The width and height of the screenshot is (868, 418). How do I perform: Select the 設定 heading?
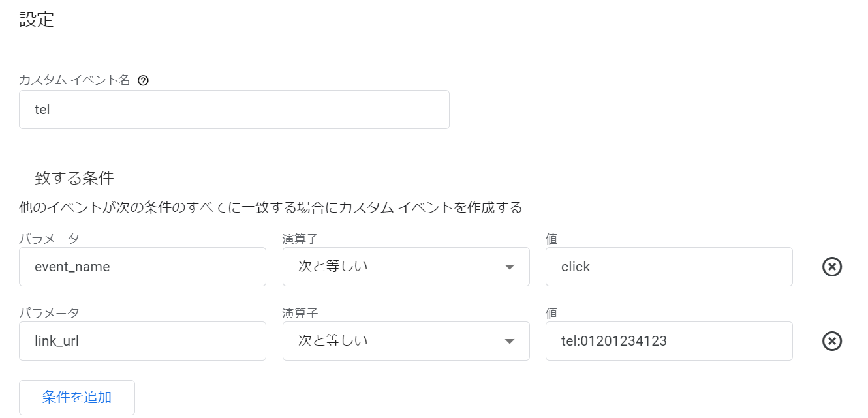tap(37, 20)
